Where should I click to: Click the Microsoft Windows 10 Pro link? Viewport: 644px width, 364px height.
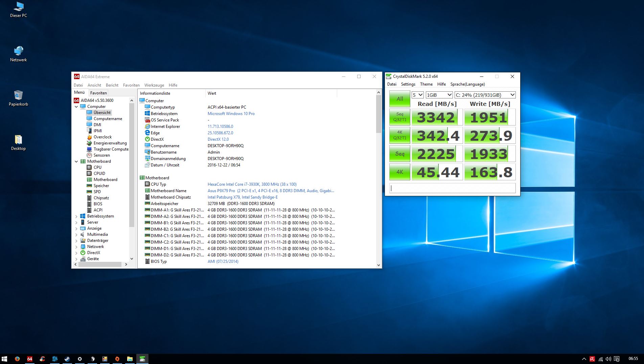pyautogui.click(x=231, y=114)
